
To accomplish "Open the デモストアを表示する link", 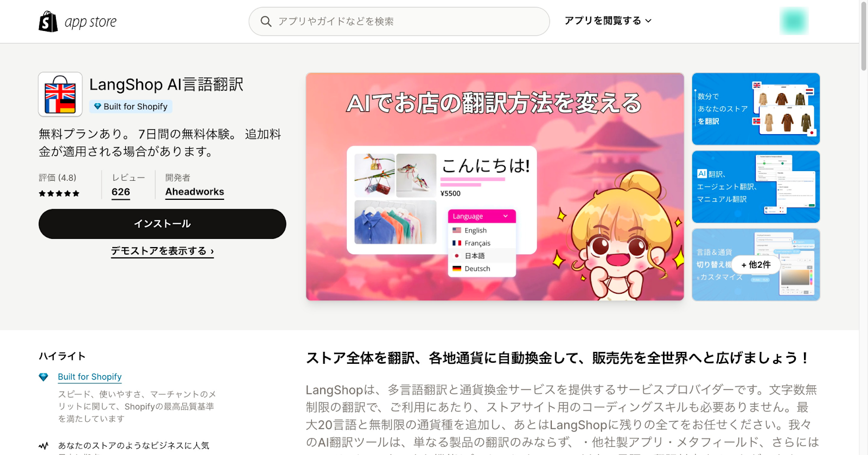I will coord(162,251).
